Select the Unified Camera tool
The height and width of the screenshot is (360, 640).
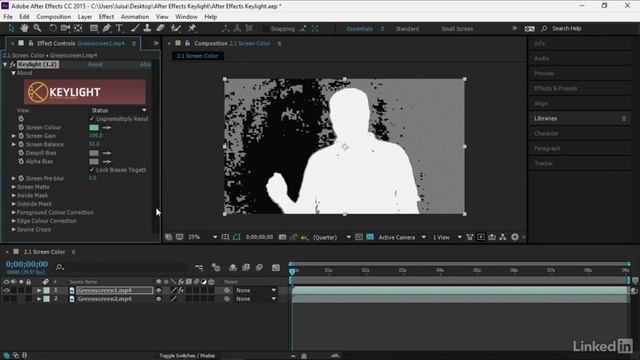65,28
